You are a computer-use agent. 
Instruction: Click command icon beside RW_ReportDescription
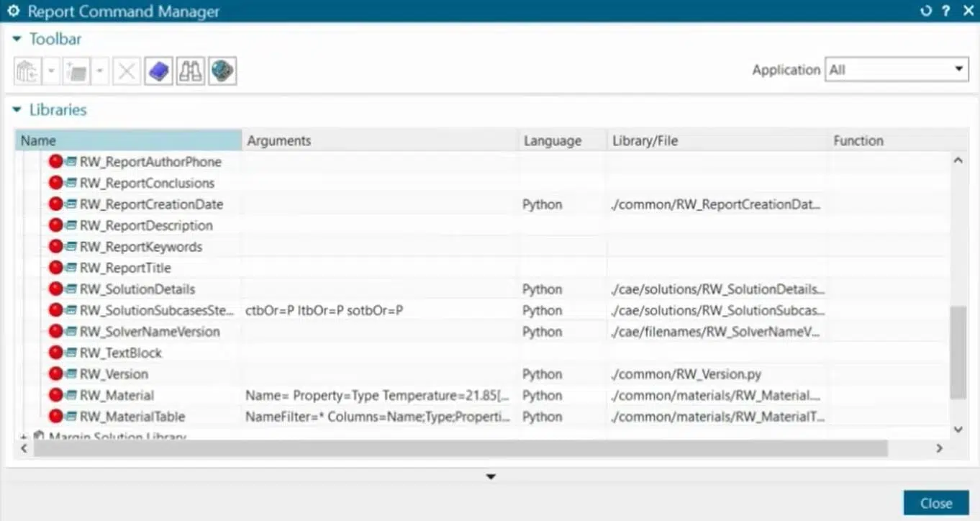click(71, 225)
